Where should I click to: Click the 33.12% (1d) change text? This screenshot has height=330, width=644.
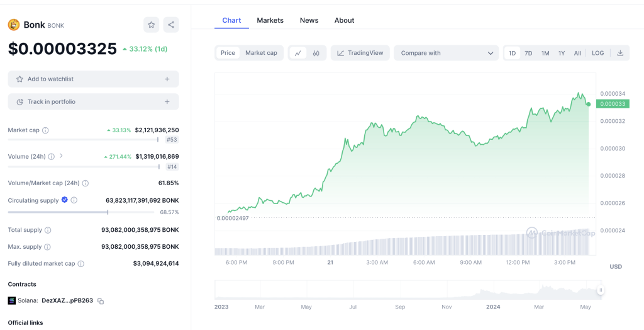(x=145, y=49)
